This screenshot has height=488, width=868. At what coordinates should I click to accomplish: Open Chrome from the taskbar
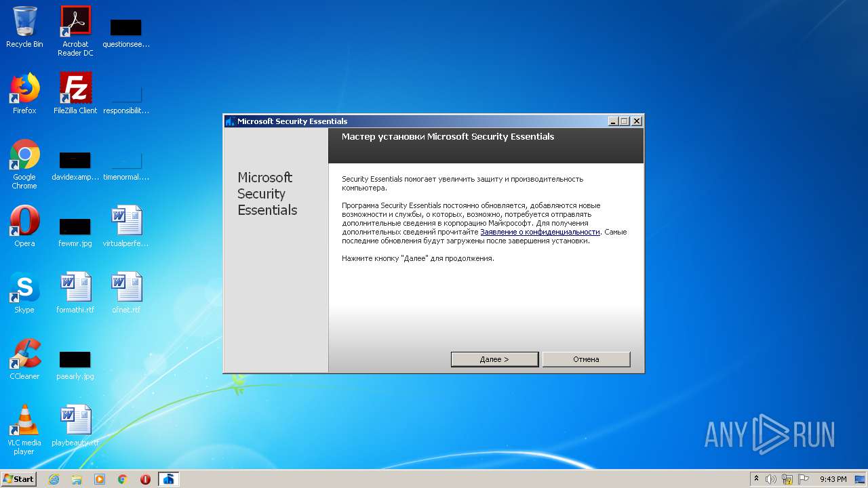123,479
